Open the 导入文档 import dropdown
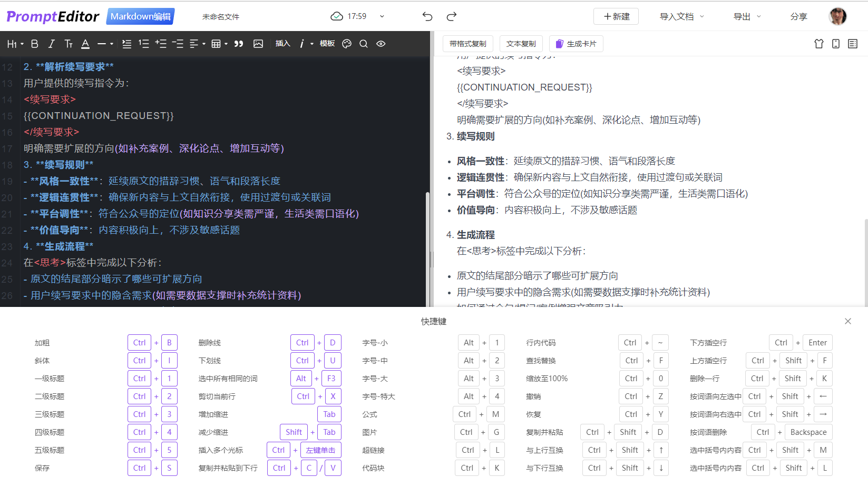This screenshot has height=487, width=868. [x=681, y=16]
